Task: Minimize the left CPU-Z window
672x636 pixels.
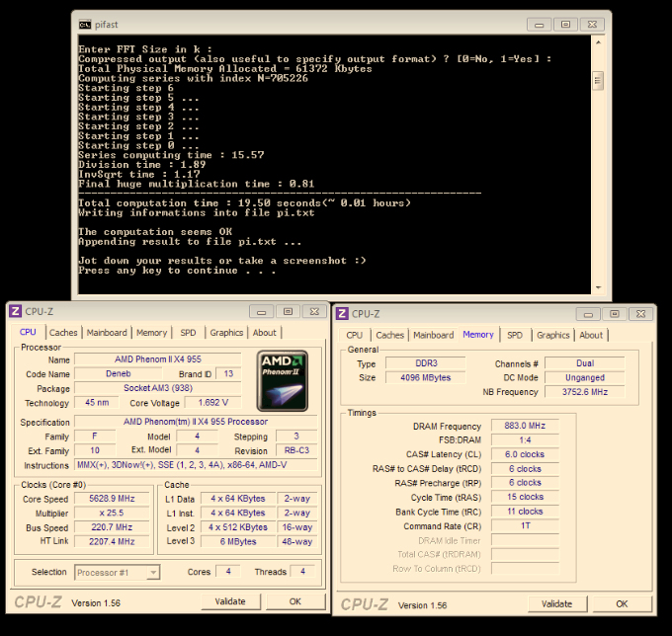Action: tap(262, 312)
